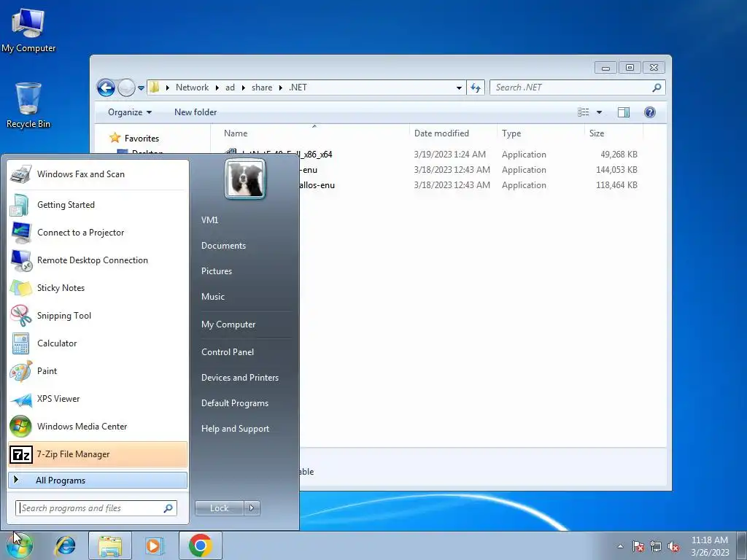Click Network in address bar
The image size is (747, 560).
(x=192, y=87)
